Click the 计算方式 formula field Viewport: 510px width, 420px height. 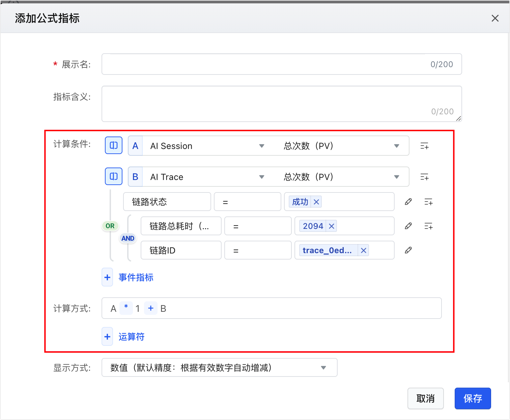point(272,308)
